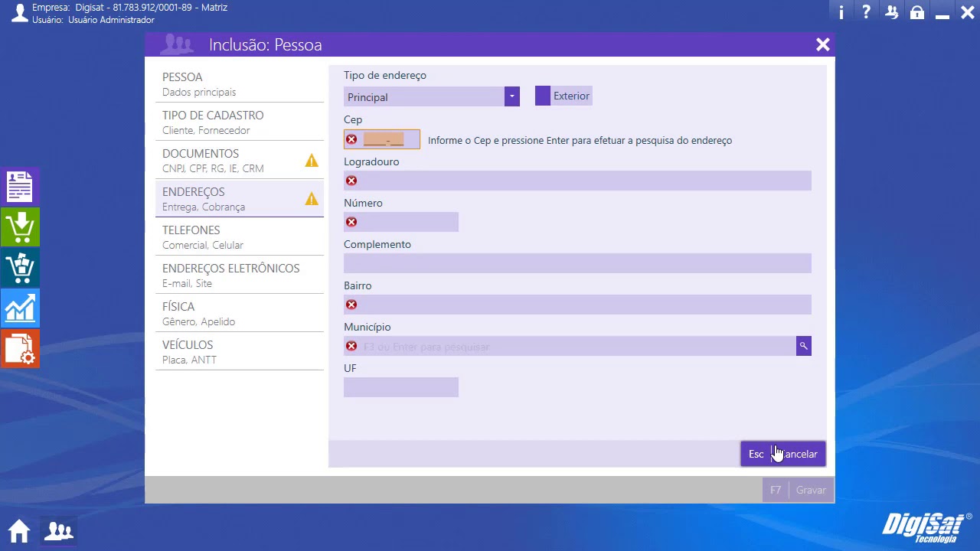Open the PESSOA Dados principais section
This screenshot has height=551, width=980.
tap(240, 83)
